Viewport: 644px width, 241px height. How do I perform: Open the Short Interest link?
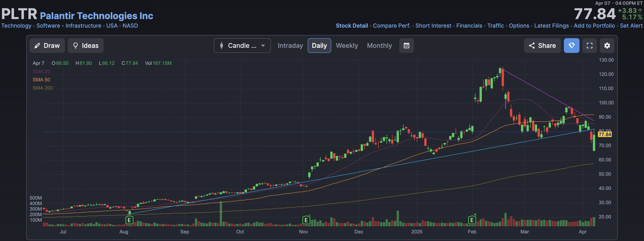(x=433, y=26)
